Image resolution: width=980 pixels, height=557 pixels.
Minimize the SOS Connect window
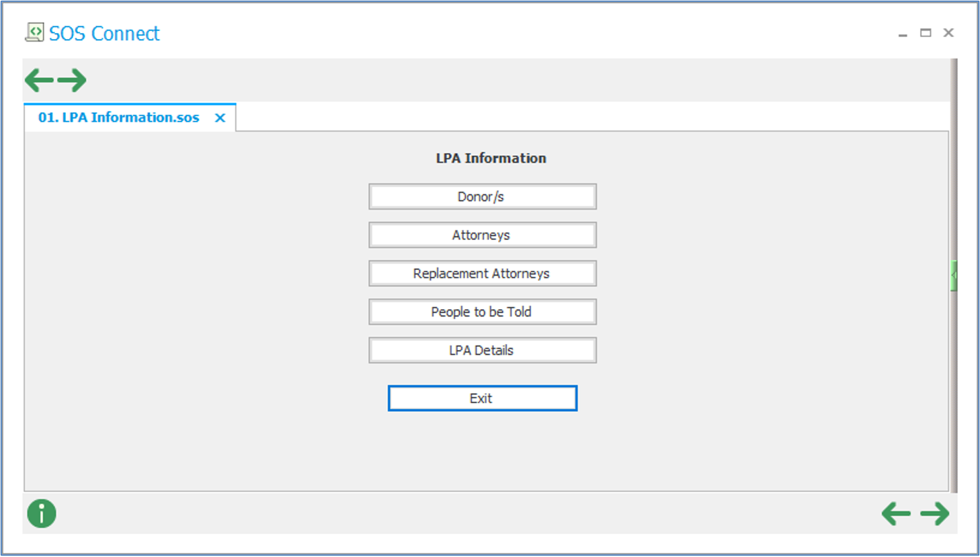(903, 33)
